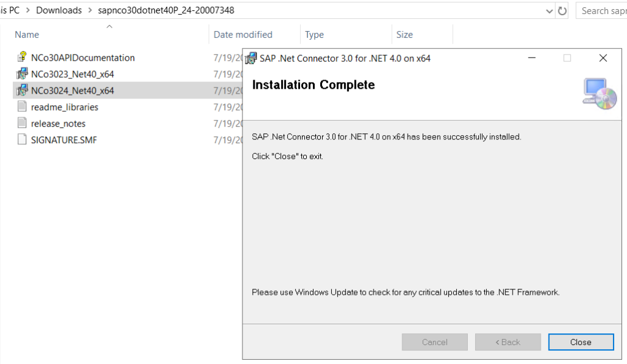Click the NCo3023_Net40_x64 installer icon
This screenshot has height=364, width=627.
pyautogui.click(x=22, y=73)
